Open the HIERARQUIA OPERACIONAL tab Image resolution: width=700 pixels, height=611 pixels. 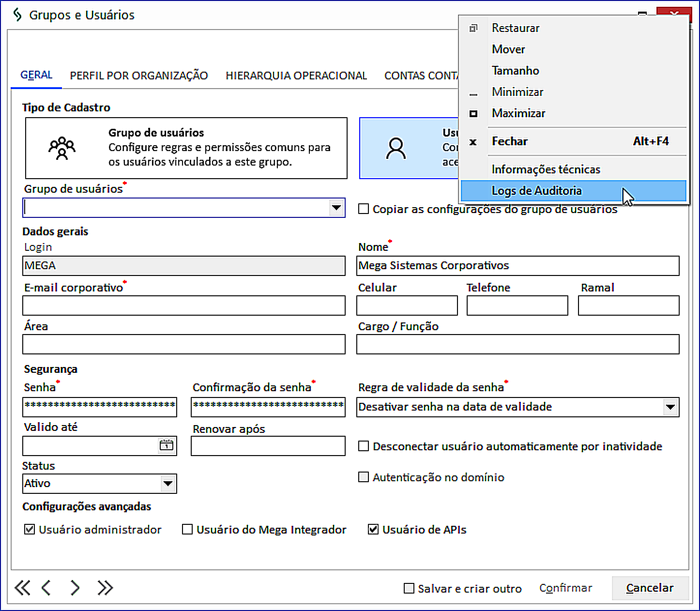(296, 76)
